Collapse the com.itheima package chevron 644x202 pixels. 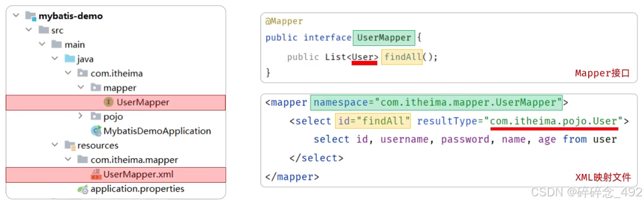click(x=68, y=73)
